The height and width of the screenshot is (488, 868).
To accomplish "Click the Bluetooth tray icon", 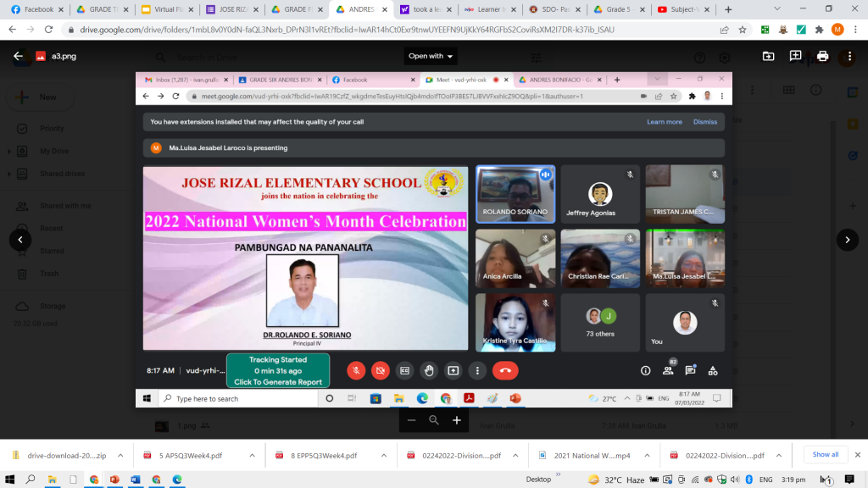I will (x=749, y=480).
